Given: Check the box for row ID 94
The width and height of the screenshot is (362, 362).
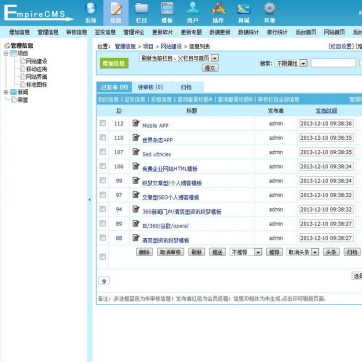Looking at the screenshot, I should (x=103, y=209).
